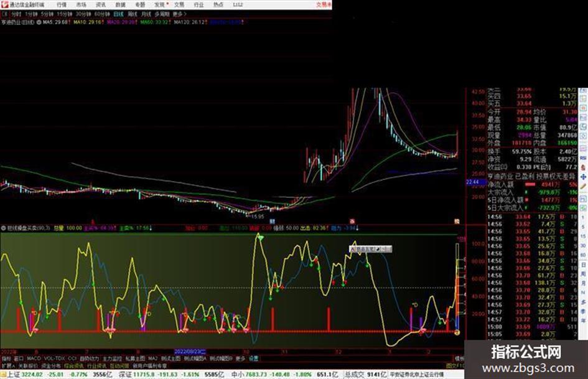The width and height of the screenshot is (588, 379).
Task: Click the round icon beside the stock name
Action: tap(39, 22)
